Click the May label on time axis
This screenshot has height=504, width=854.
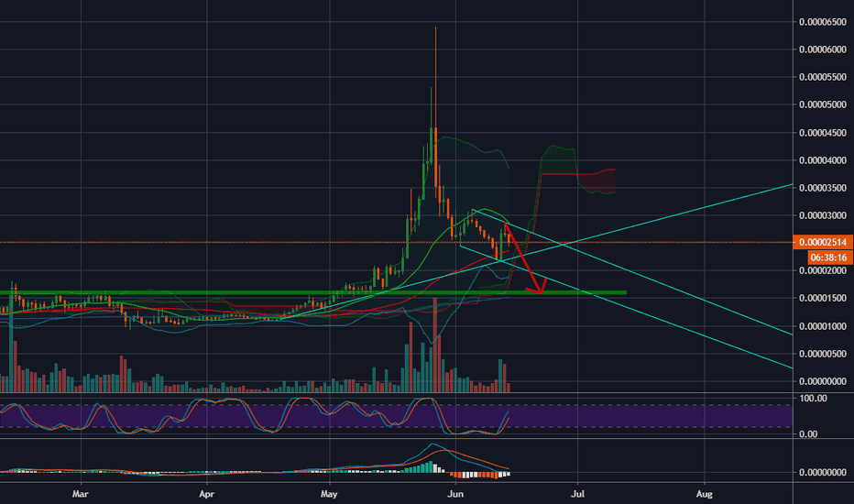click(329, 494)
